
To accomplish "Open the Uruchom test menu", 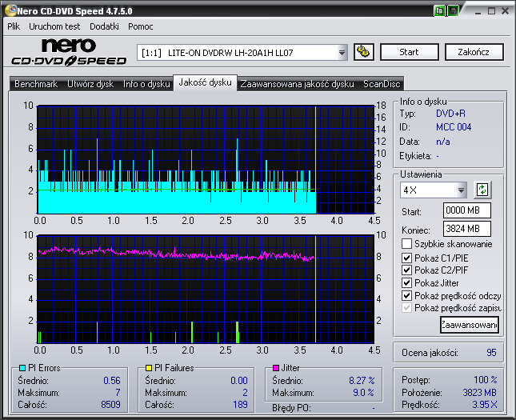I will tap(54, 26).
